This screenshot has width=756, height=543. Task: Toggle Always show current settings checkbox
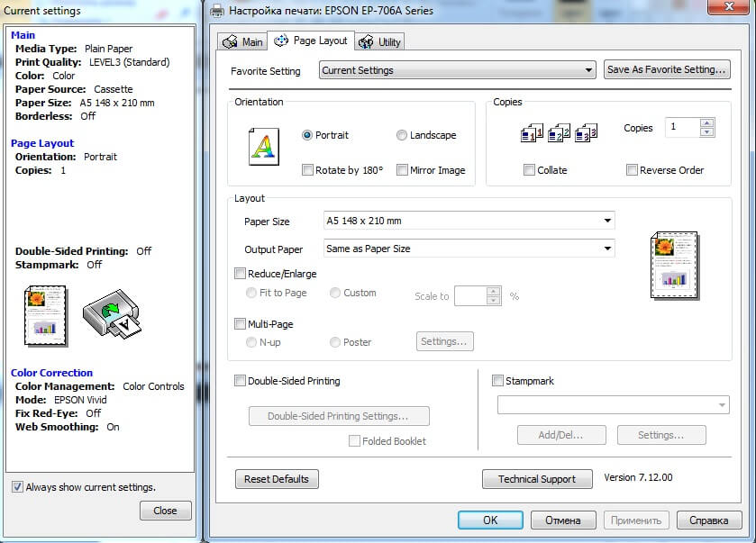click(x=17, y=487)
